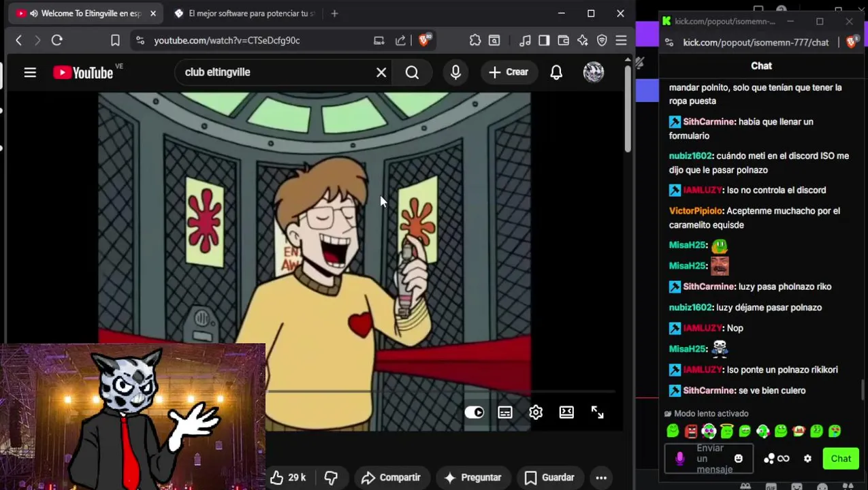This screenshot has width=868, height=490.
Task: Open emoji picker in Kick message box
Action: tap(739, 459)
